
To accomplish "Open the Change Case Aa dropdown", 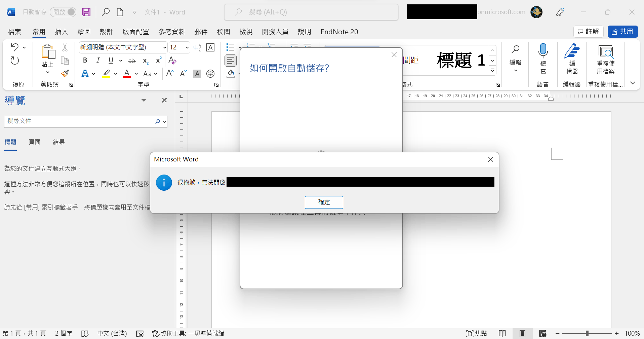I will [x=150, y=74].
